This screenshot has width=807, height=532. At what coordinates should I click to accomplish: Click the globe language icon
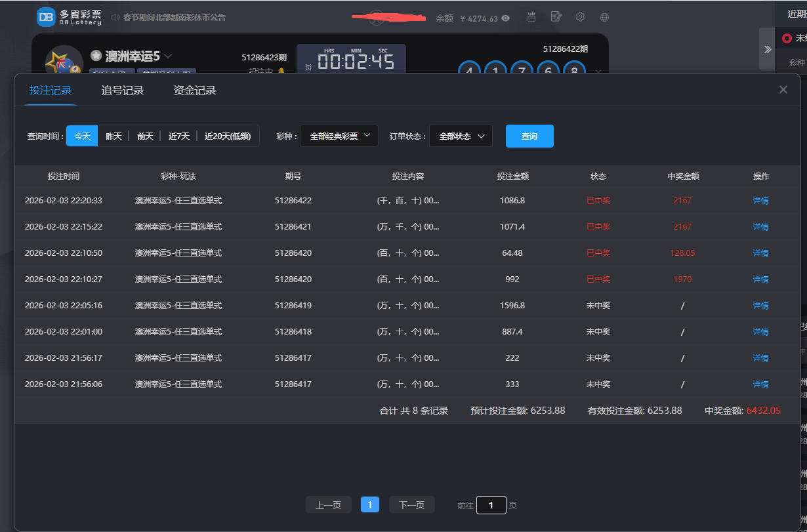(x=604, y=18)
